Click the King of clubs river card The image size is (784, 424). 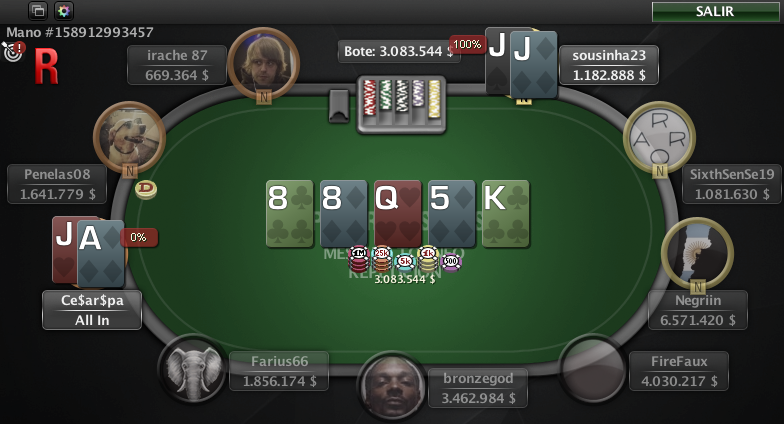(506, 214)
